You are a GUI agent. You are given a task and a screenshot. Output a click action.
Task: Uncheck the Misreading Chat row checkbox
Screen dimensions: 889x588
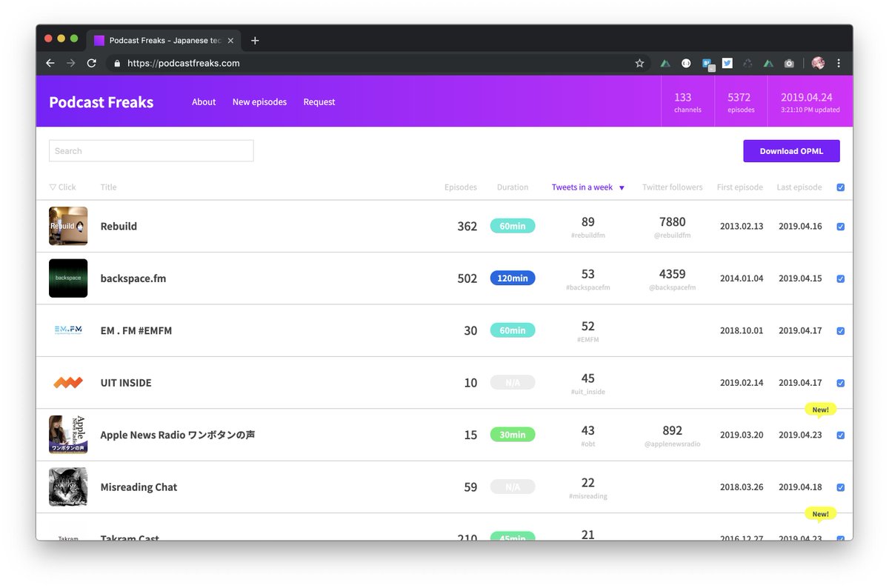(840, 487)
